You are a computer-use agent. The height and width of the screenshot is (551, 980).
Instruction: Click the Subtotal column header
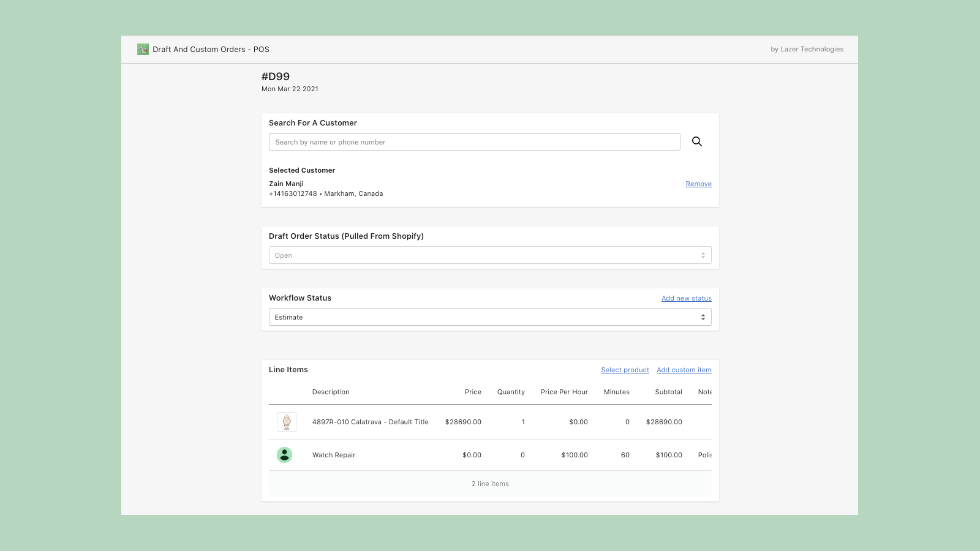coord(668,392)
